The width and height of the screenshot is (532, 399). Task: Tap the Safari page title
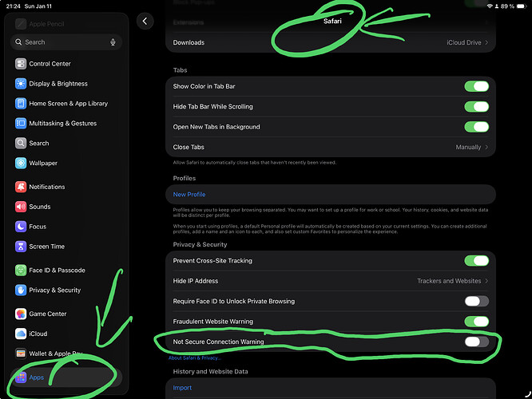332,21
